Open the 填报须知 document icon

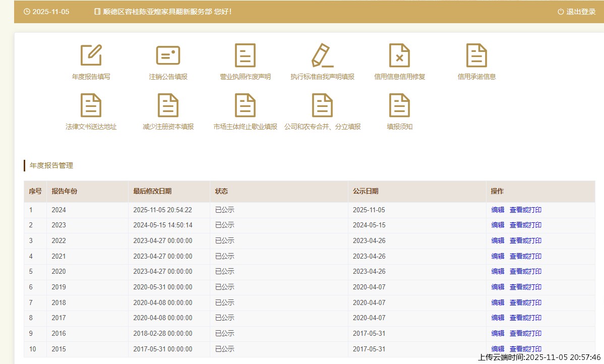tap(399, 105)
